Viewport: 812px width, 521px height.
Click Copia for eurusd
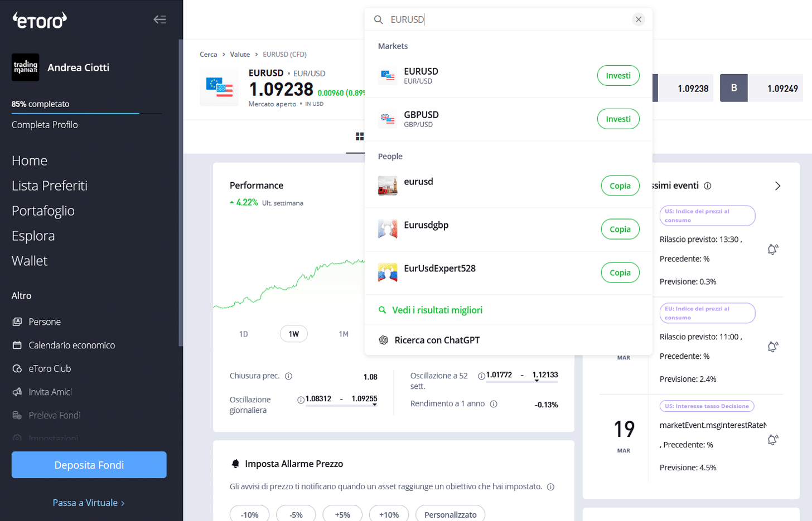point(620,186)
